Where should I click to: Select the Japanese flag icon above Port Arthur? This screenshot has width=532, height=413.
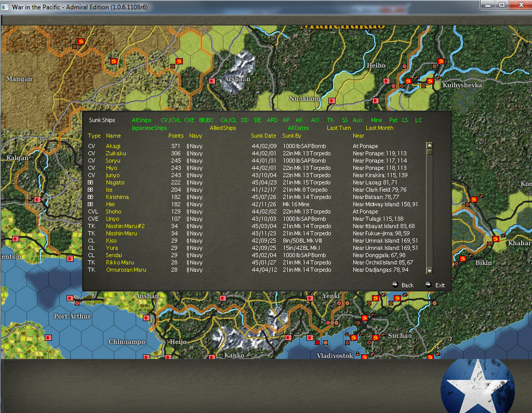(x=70, y=298)
